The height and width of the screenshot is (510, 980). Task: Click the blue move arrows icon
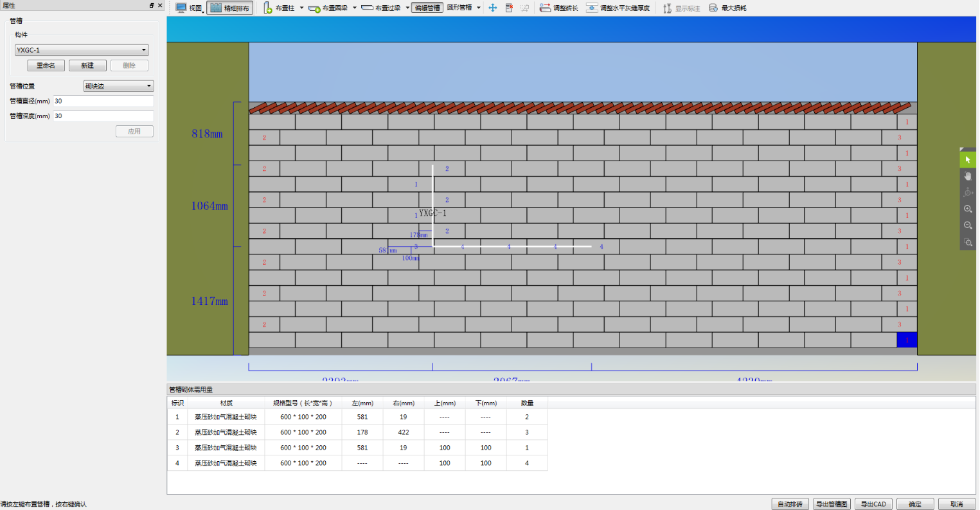click(493, 8)
